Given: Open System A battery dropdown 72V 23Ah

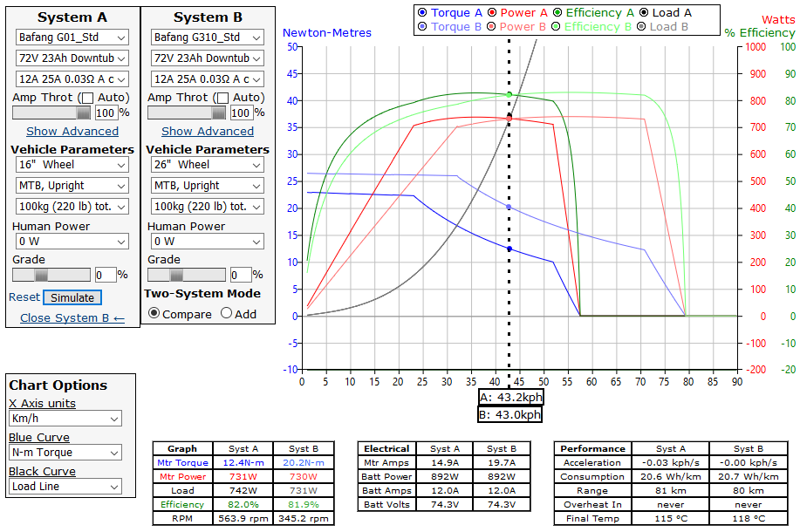Looking at the screenshot, I should click(72, 58).
